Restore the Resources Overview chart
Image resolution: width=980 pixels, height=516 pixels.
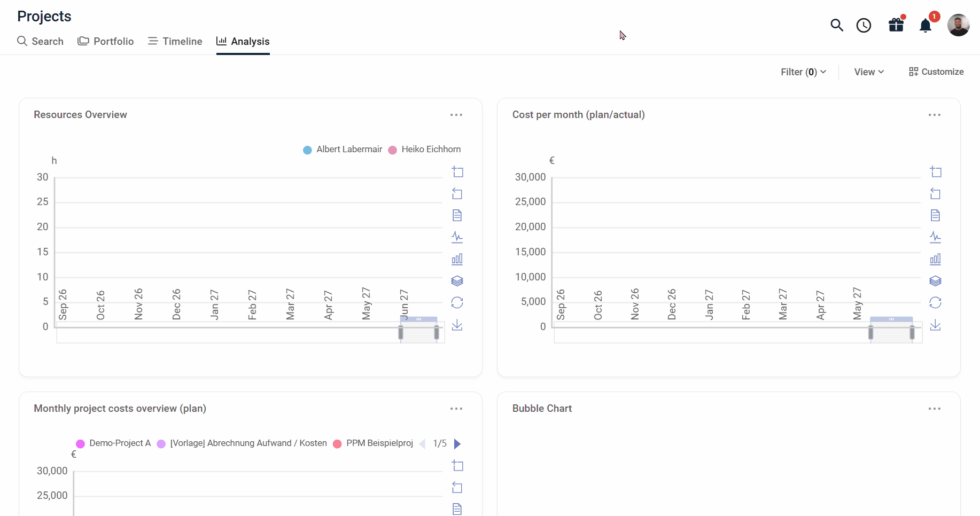[x=457, y=303]
